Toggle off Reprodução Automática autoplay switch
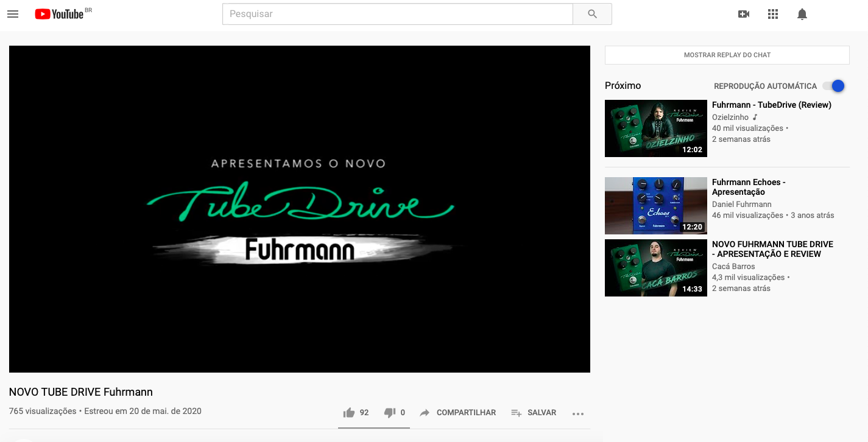 point(834,86)
